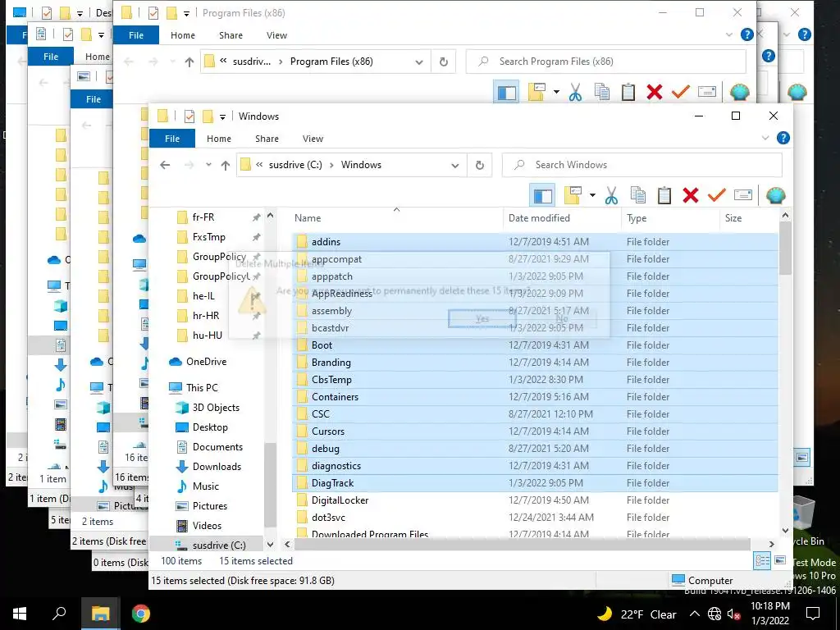Click the Paste clipboard icon in Windows window

[x=664, y=195]
